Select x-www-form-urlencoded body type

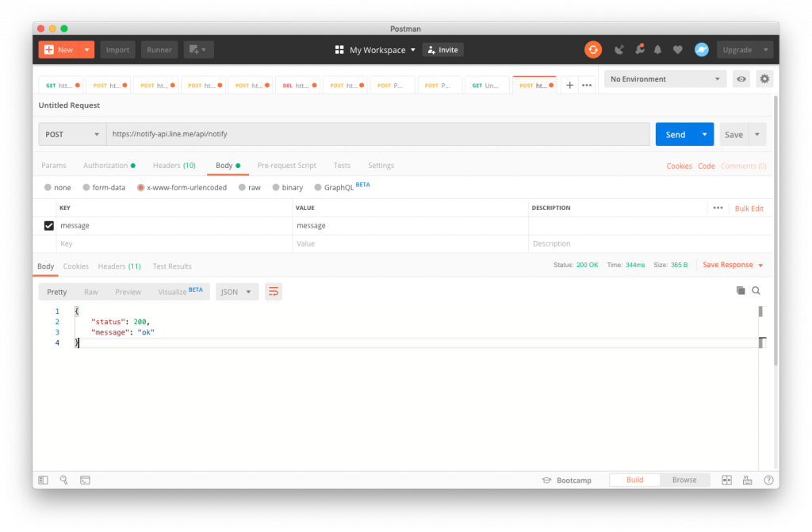click(140, 188)
